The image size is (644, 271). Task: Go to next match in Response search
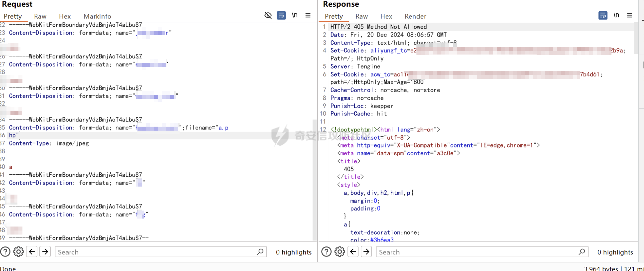tap(366, 252)
